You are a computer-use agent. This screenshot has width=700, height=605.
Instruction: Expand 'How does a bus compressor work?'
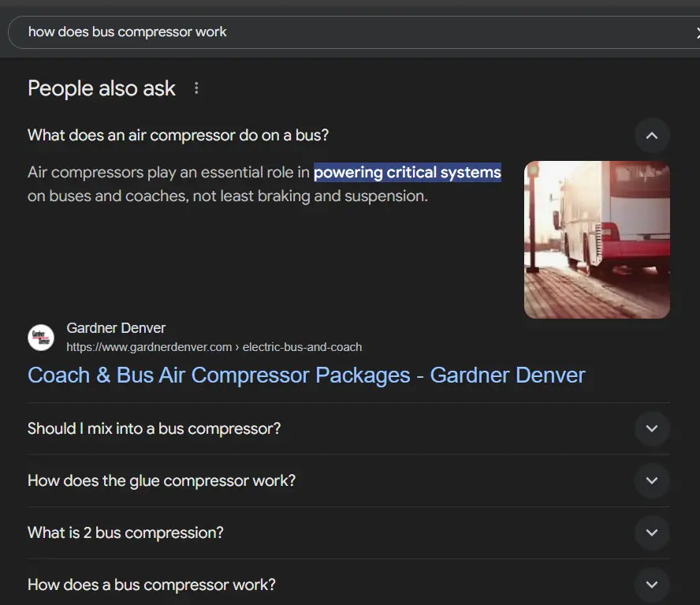[x=652, y=584]
